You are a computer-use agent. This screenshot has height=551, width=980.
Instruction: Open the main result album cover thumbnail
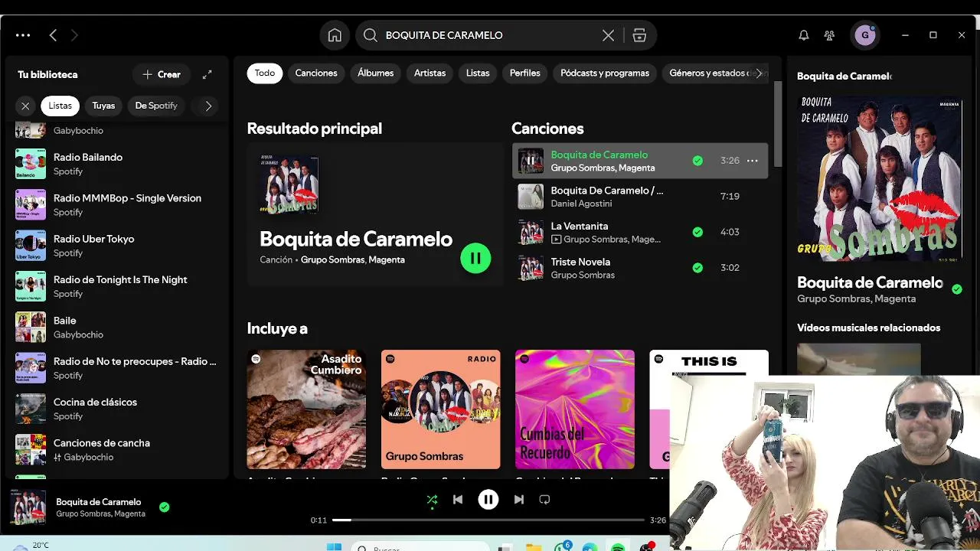pos(289,184)
